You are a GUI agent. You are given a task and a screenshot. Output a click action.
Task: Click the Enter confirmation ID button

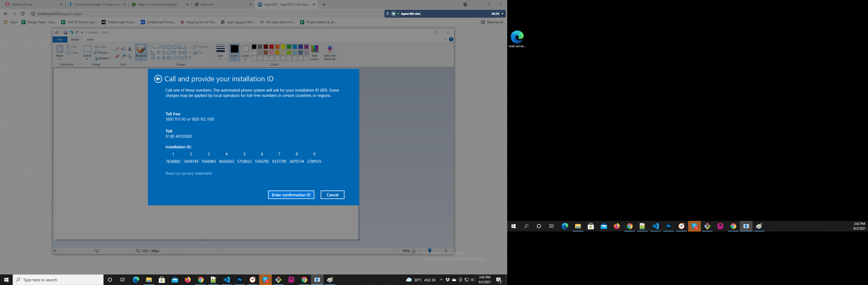click(x=291, y=195)
